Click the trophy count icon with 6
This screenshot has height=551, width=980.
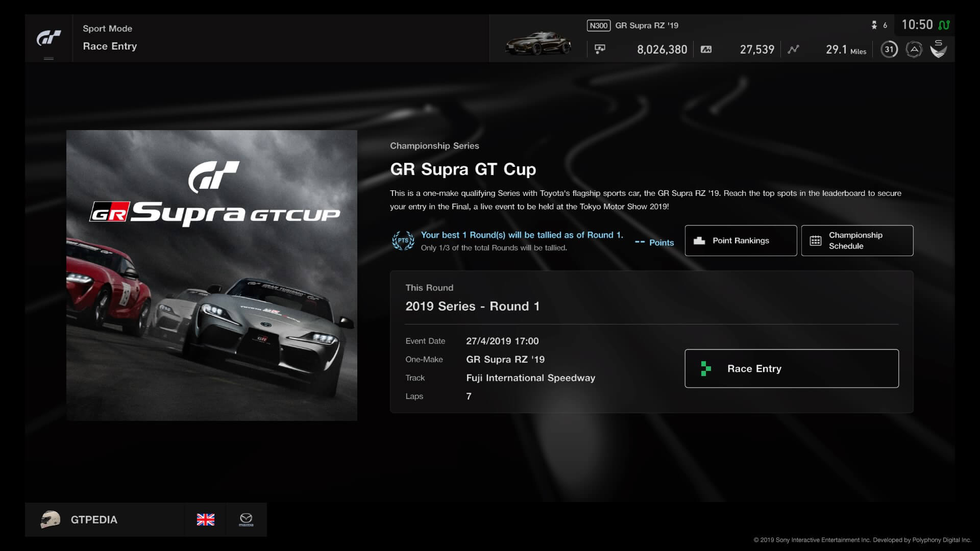(x=874, y=25)
